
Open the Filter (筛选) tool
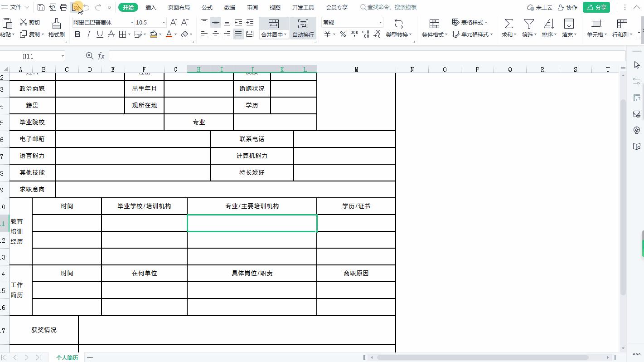tap(528, 27)
